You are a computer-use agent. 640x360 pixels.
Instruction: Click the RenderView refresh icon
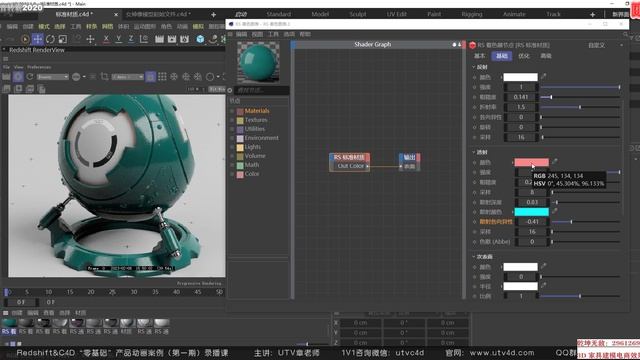pyautogui.click(x=30, y=76)
